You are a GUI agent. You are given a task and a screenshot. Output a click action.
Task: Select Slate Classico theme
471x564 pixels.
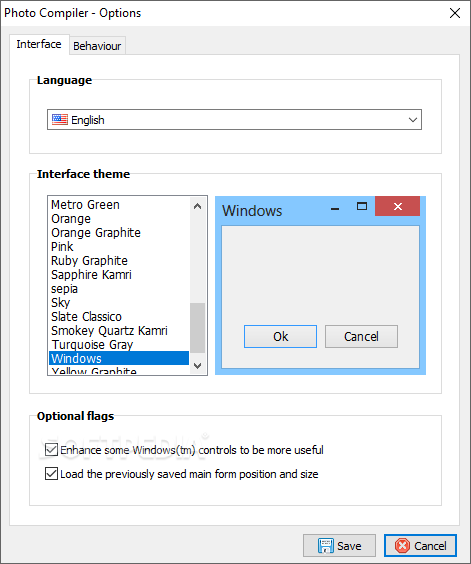(x=119, y=317)
